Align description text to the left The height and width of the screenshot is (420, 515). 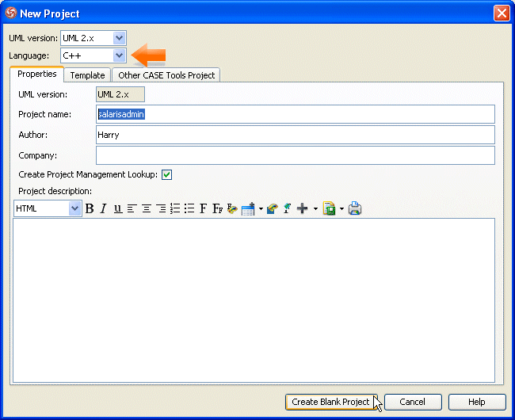click(x=132, y=208)
